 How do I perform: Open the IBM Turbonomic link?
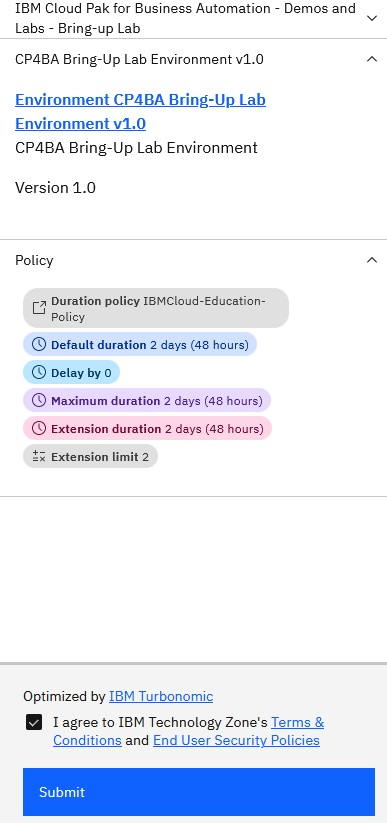point(161,697)
